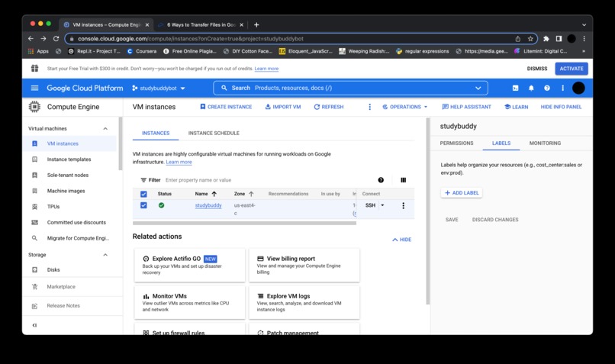Open Explore VM logs card

(x=304, y=302)
